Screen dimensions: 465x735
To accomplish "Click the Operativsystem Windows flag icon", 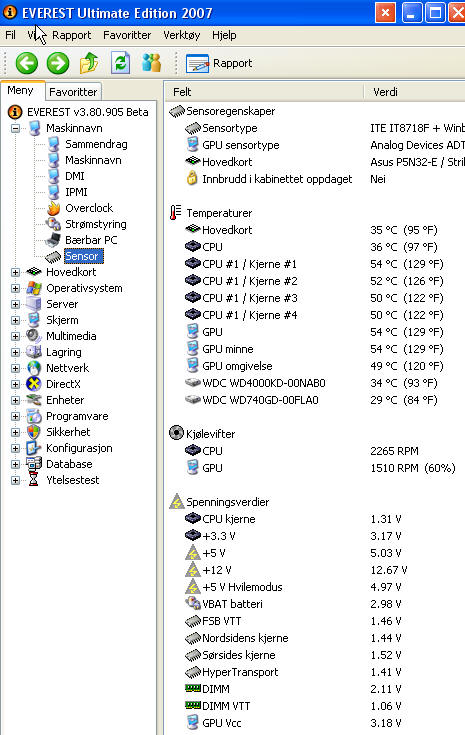I will click(34, 288).
